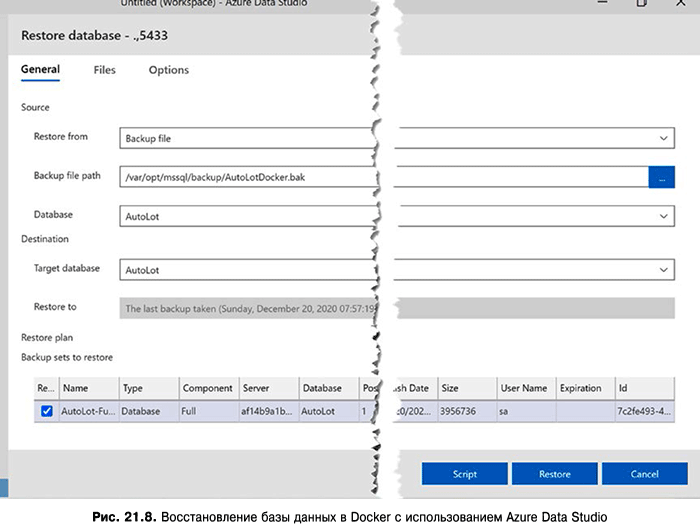Click the Id column header
The image size is (700, 531).
click(645, 388)
